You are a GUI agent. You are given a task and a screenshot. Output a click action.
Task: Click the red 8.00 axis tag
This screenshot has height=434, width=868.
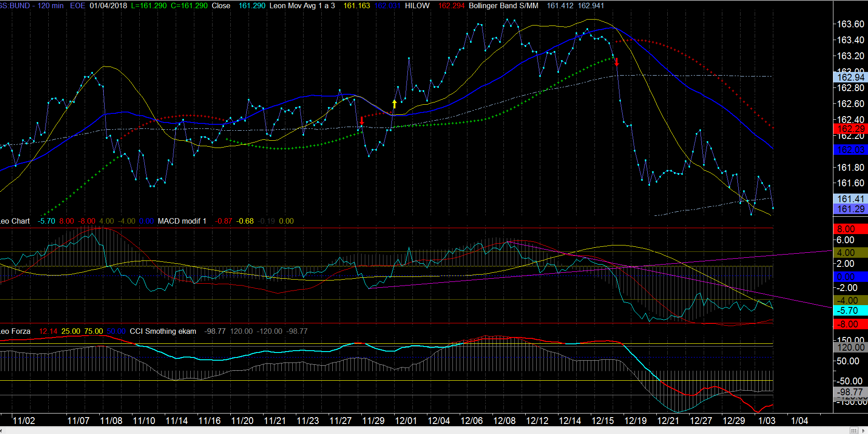pos(851,229)
